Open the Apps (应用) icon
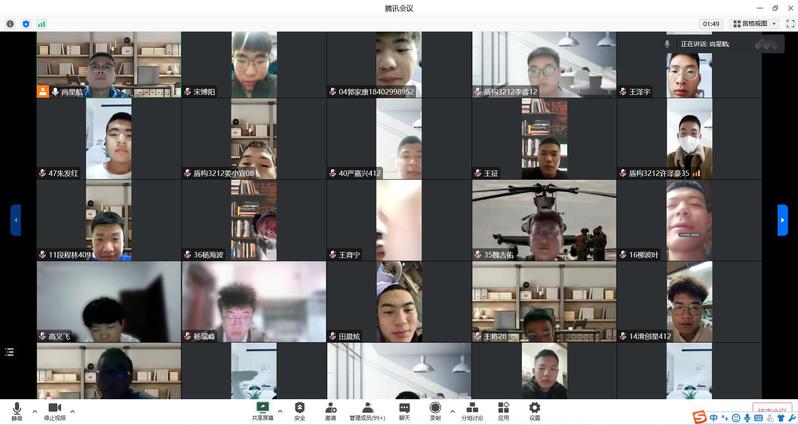This screenshot has height=425, width=798. 503,410
